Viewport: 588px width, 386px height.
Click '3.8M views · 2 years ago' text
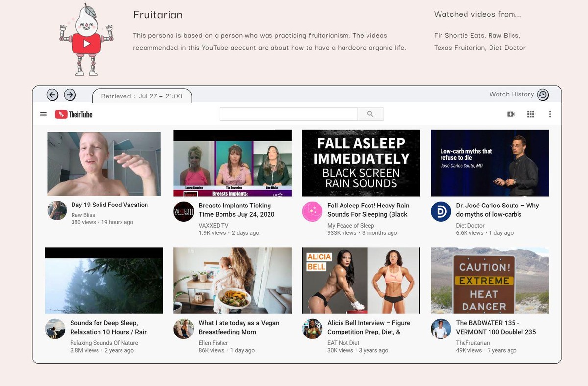pos(102,350)
